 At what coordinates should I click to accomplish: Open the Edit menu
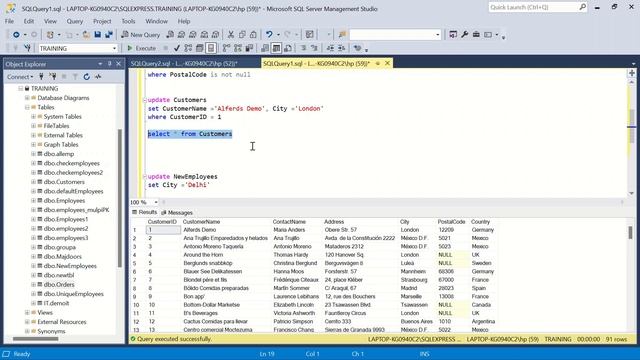pyautogui.click(x=29, y=21)
